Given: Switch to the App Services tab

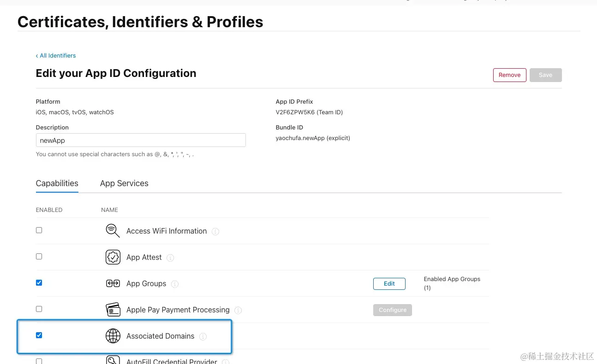Looking at the screenshot, I should click(124, 183).
